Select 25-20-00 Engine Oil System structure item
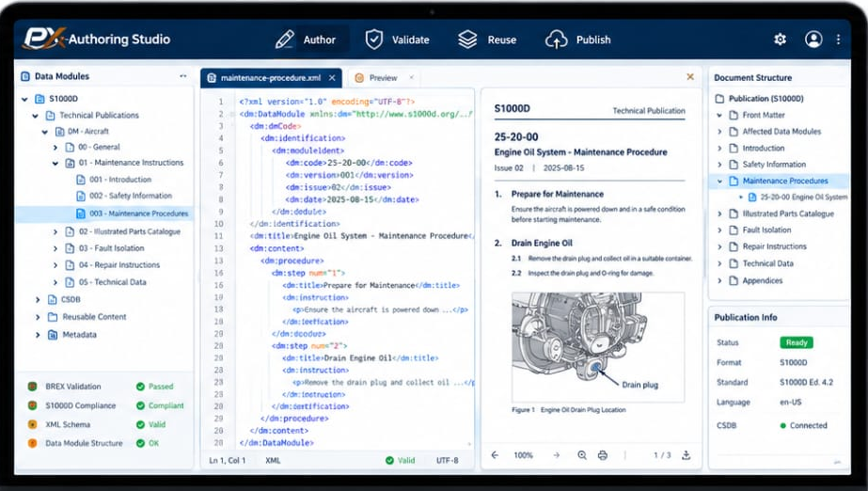 (x=797, y=198)
